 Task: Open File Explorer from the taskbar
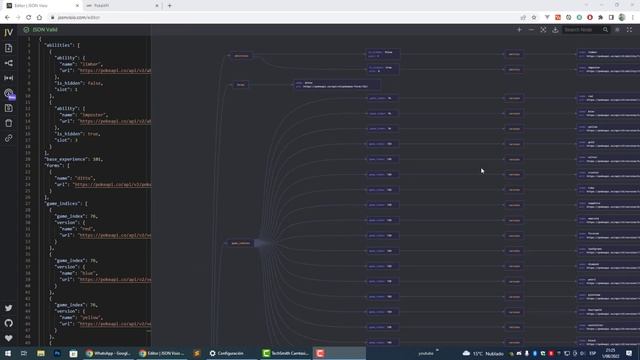click(x=40, y=353)
